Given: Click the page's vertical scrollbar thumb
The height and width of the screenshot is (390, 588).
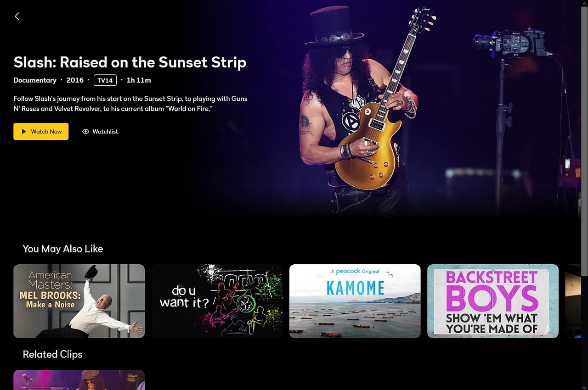Looking at the screenshot, I should click(x=584, y=138).
